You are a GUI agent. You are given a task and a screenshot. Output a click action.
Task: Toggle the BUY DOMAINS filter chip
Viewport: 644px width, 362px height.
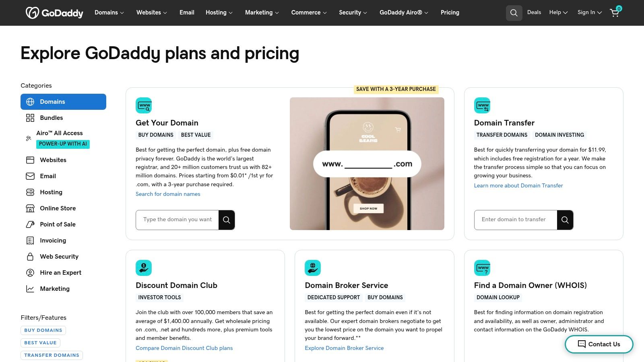point(43,330)
